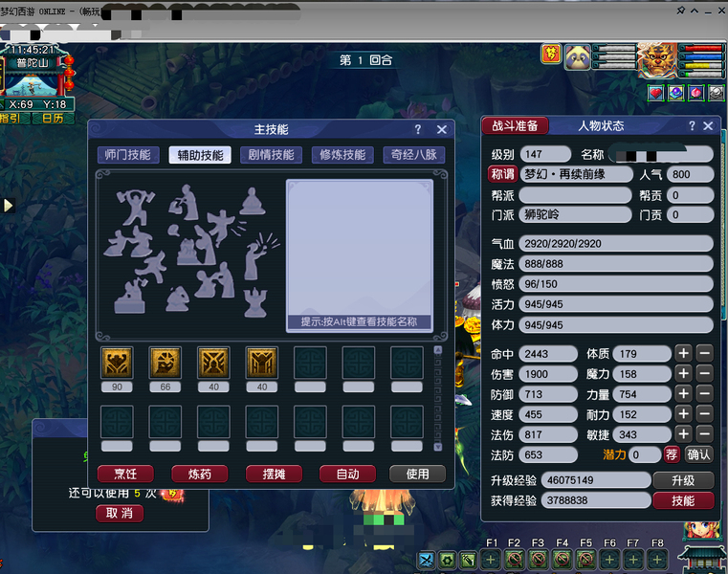Click the yellow anger bar of character
The width and height of the screenshot is (728, 574).
click(x=703, y=65)
